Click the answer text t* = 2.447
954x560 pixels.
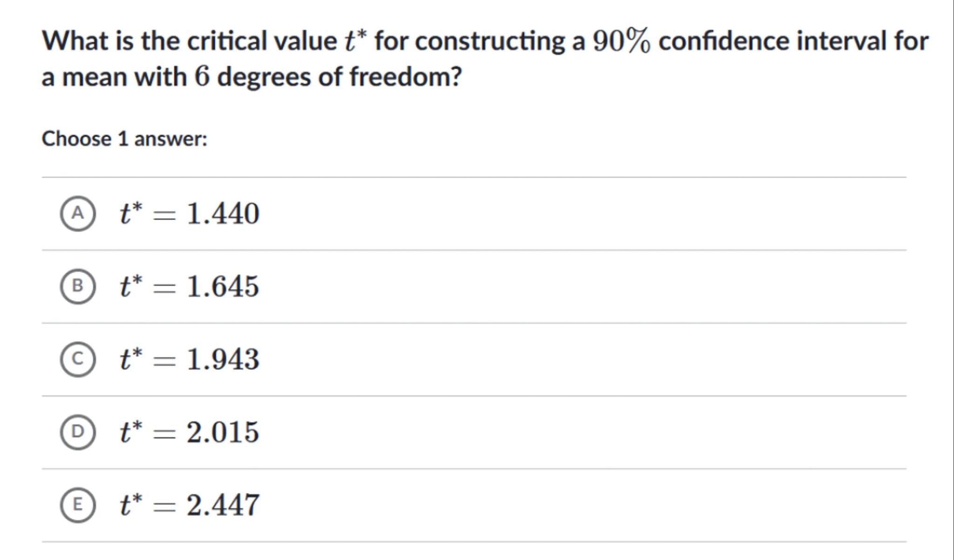(x=189, y=505)
